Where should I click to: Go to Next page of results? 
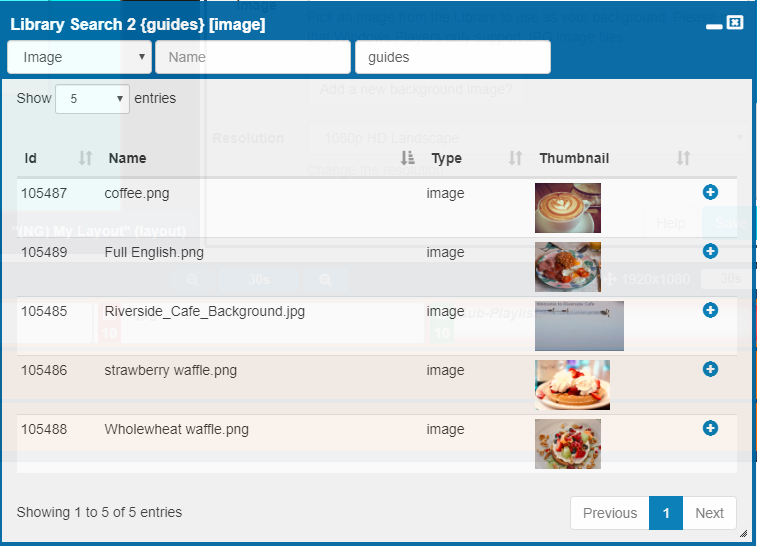709,513
